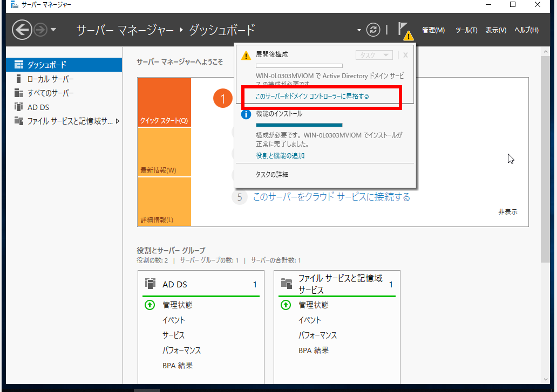Viewport: 557px width, 392px height.
Task: Click the dashboard grid icon in sidebar
Action: pyautogui.click(x=18, y=65)
